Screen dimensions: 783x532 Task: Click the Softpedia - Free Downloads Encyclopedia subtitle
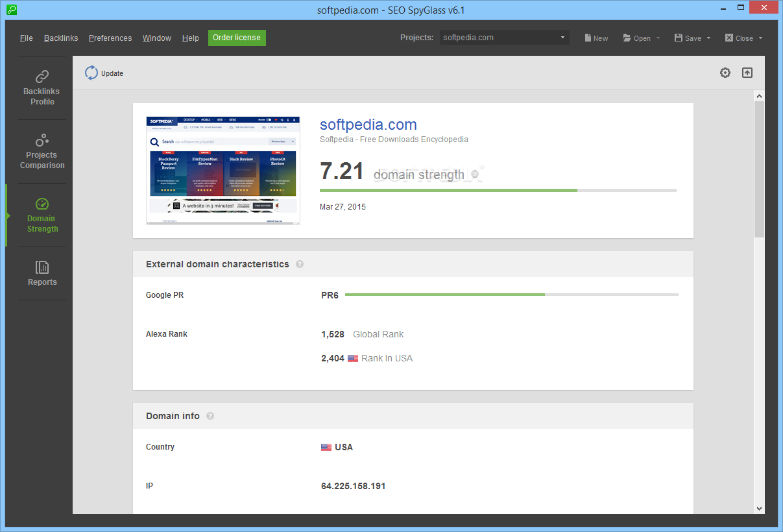click(x=394, y=139)
